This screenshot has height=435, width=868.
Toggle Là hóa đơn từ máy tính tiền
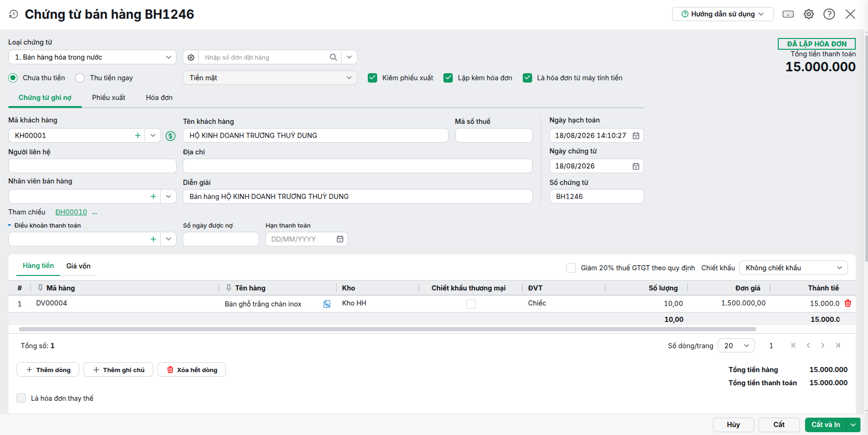[527, 78]
